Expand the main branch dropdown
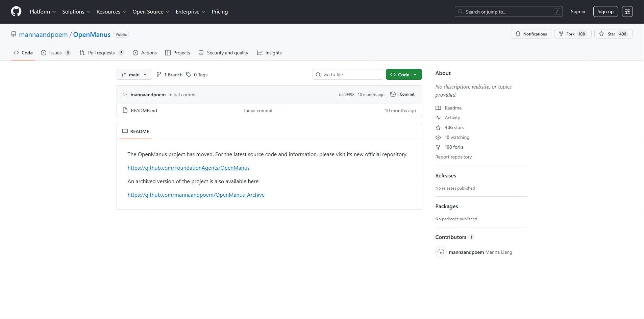Screen dimensions: 644x319 pos(134,75)
